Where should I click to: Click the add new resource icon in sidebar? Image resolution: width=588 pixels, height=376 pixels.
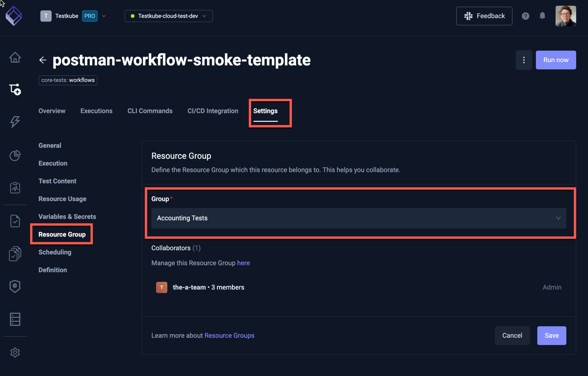click(x=15, y=89)
